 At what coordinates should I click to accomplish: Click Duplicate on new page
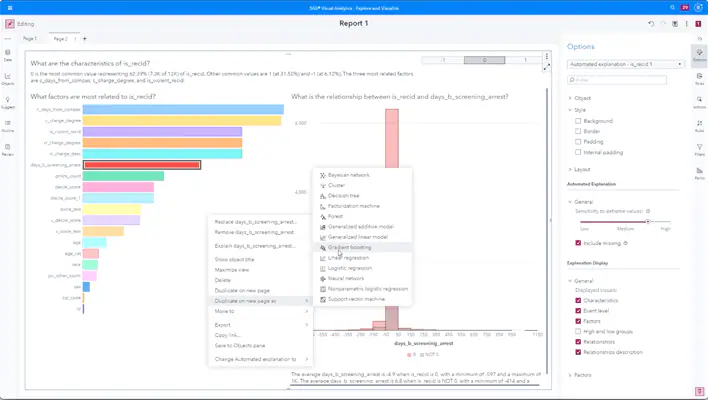pos(261,290)
